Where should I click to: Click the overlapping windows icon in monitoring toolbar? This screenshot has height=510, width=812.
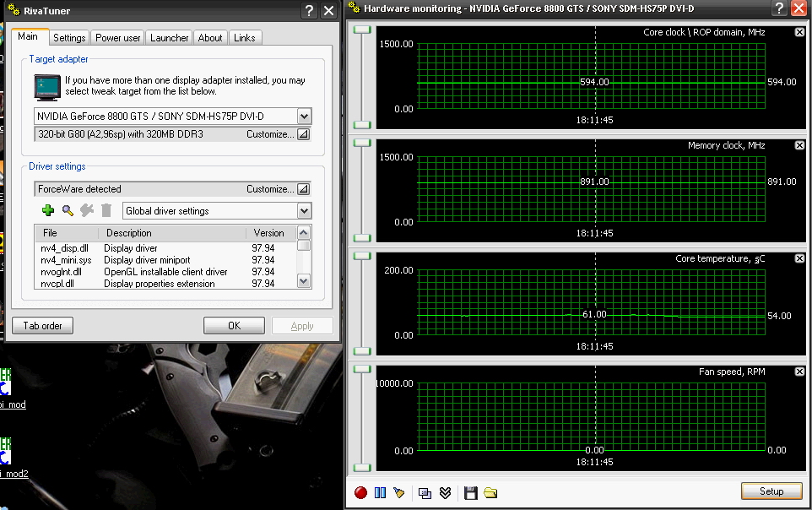pyautogui.click(x=425, y=493)
